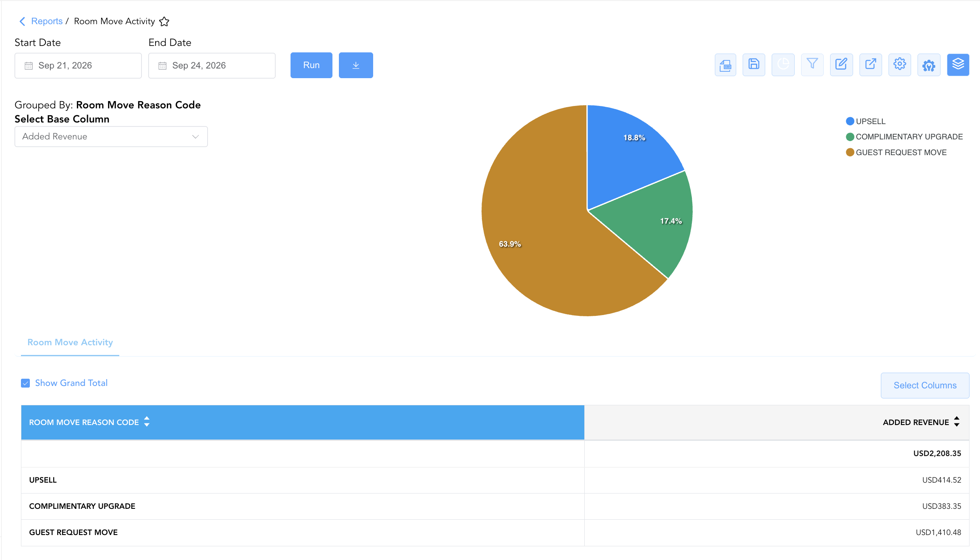This screenshot has width=980, height=560.
Task: Click the Show Grand Total label
Action: point(71,383)
